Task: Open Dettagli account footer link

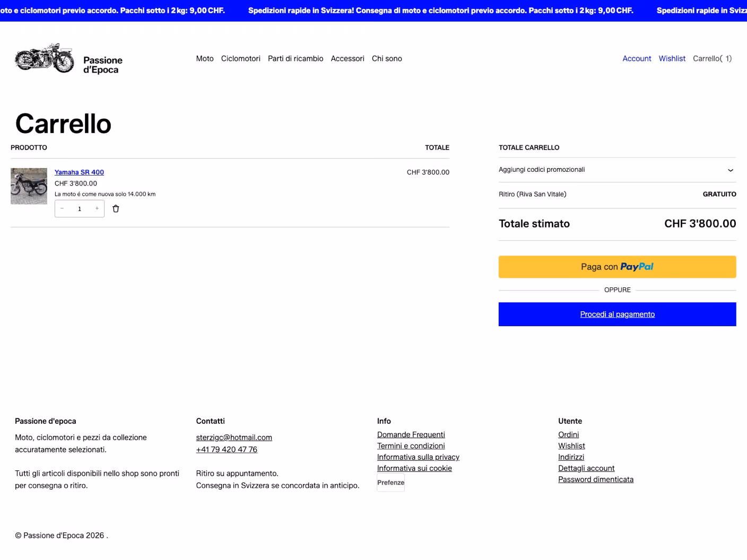Action: (586, 468)
